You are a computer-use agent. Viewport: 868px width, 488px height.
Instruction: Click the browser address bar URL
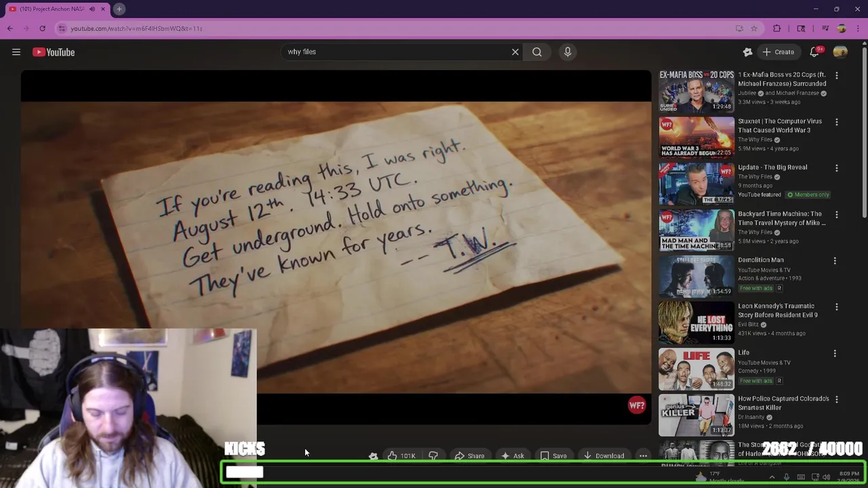click(136, 28)
